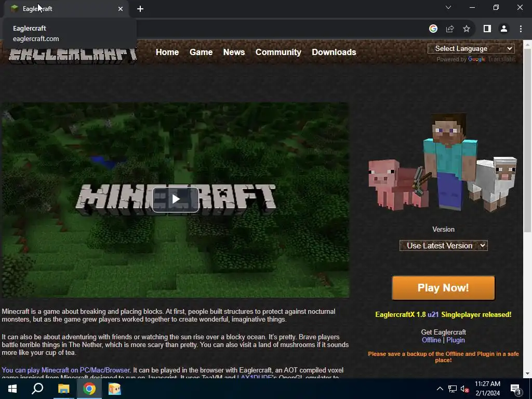Open File Explorer from the taskbar
This screenshot has height=399, width=532.
coord(63,389)
